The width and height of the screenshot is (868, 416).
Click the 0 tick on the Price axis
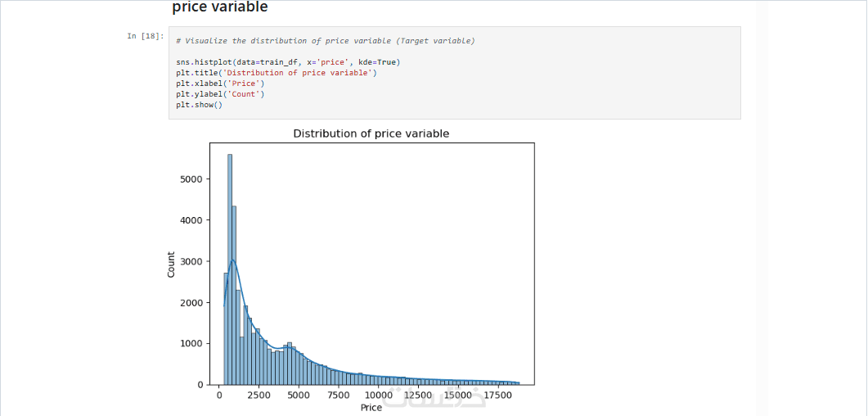pos(219,395)
